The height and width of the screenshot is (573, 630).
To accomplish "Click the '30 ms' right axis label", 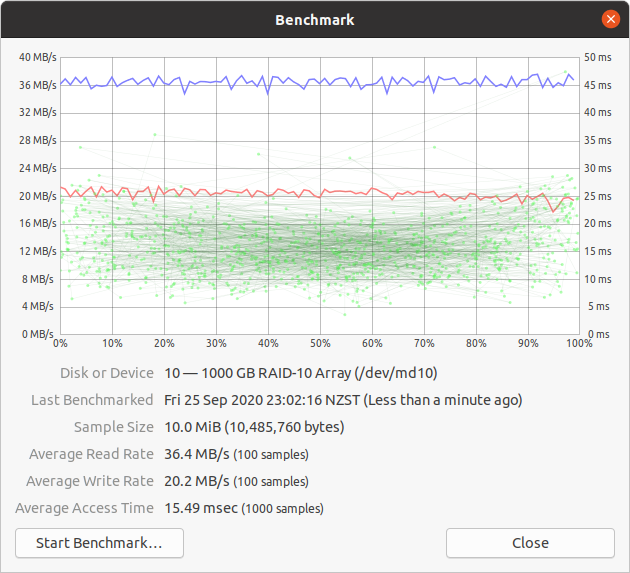I will 597,168.
